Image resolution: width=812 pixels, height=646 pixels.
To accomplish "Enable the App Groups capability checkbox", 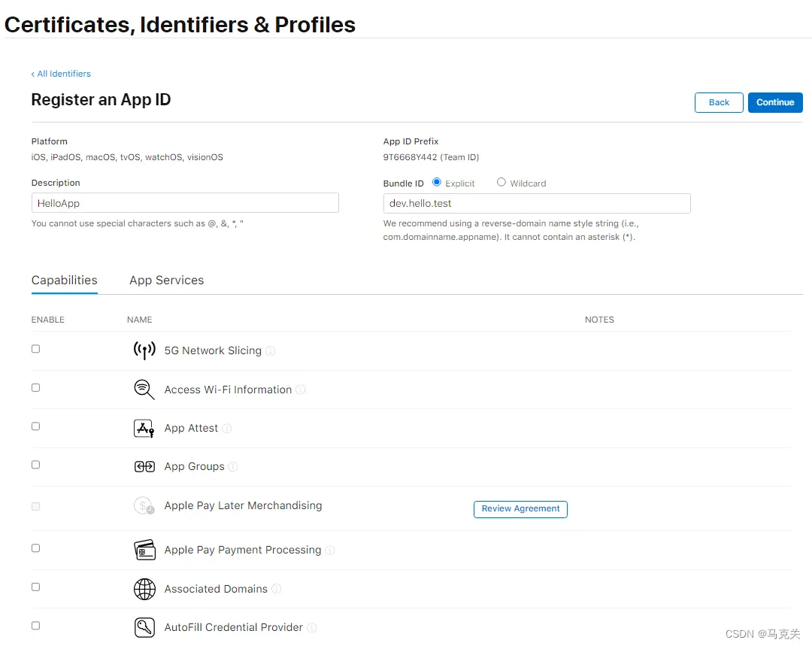I will point(35,465).
